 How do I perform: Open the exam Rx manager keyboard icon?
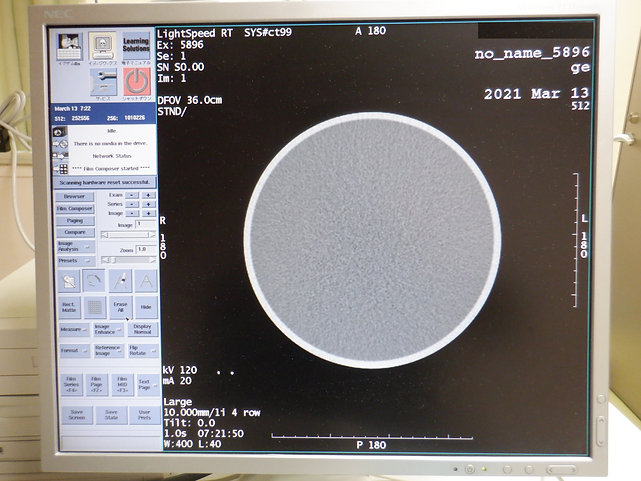point(68,48)
